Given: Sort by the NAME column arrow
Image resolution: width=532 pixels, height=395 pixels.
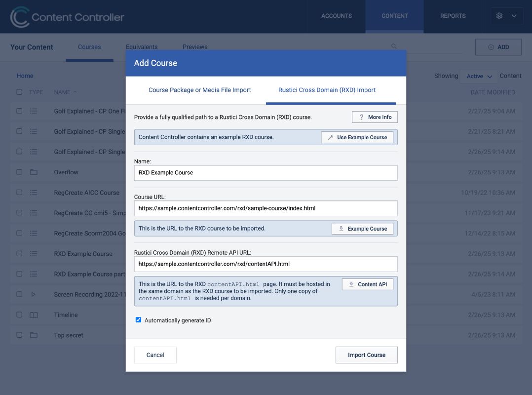Looking at the screenshot, I should pos(75,92).
